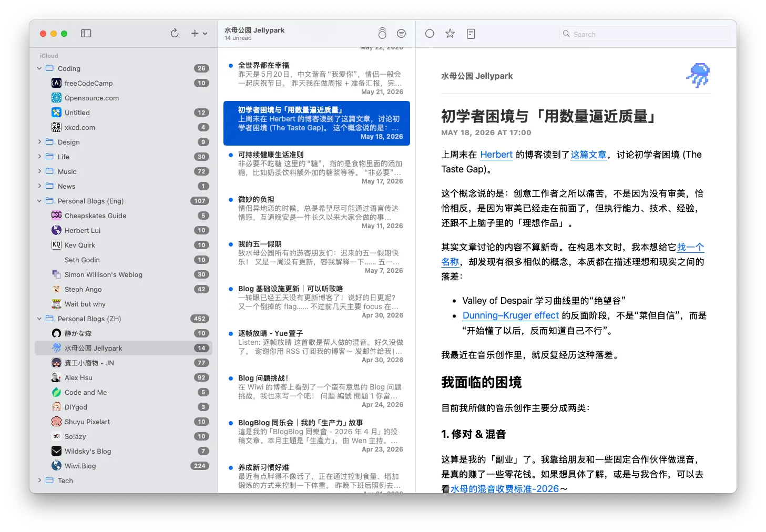Select the Herbert Lui feed icon

pos(56,230)
